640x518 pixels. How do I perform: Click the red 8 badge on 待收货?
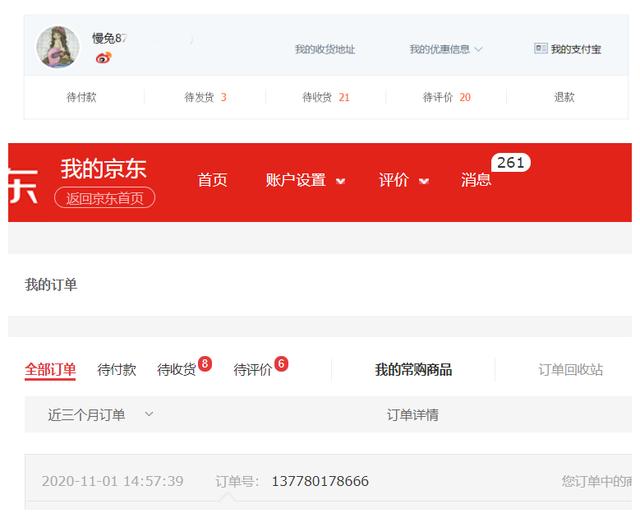[205, 363]
